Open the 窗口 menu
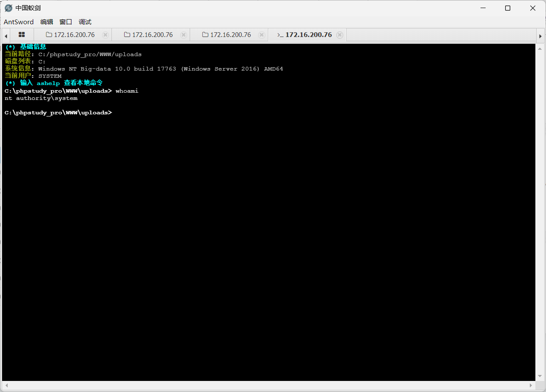This screenshot has width=546, height=392. click(66, 22)
